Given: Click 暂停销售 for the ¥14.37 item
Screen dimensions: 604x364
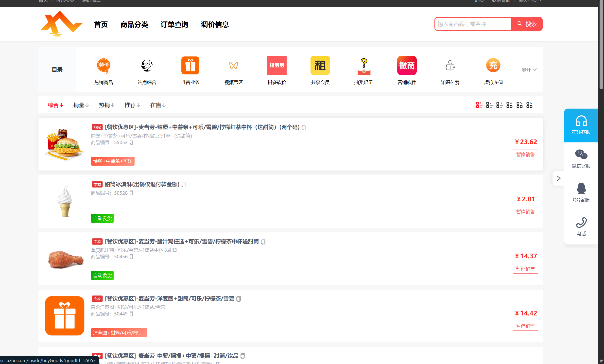Looking at the screenshot, I should (525, 269).
